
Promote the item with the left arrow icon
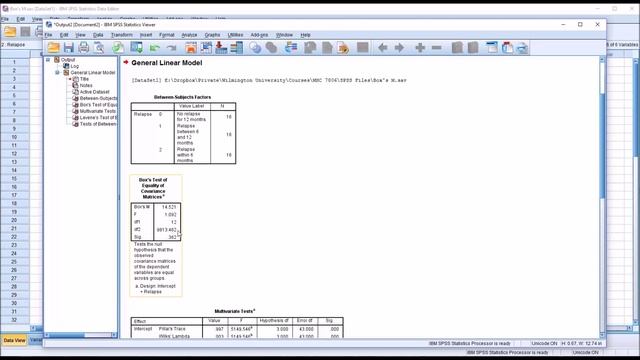pos(382,48)
